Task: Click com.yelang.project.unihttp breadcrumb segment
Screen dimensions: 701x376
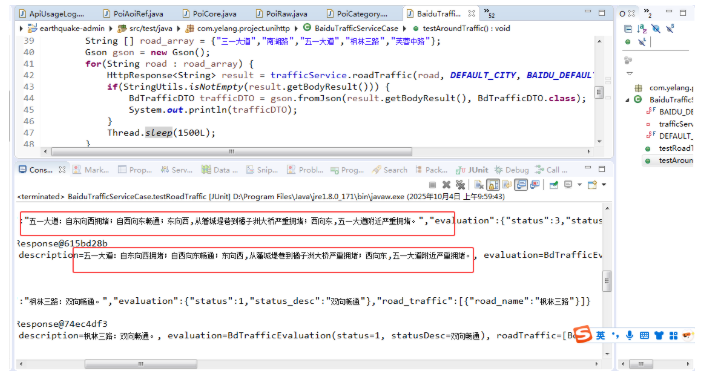Action: point(238,28)
